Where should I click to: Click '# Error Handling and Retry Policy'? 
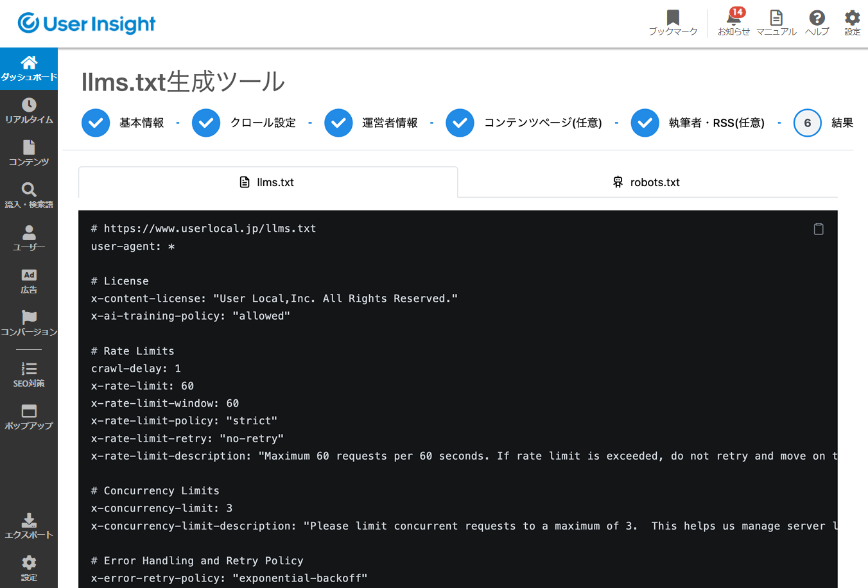pos(197,561)
